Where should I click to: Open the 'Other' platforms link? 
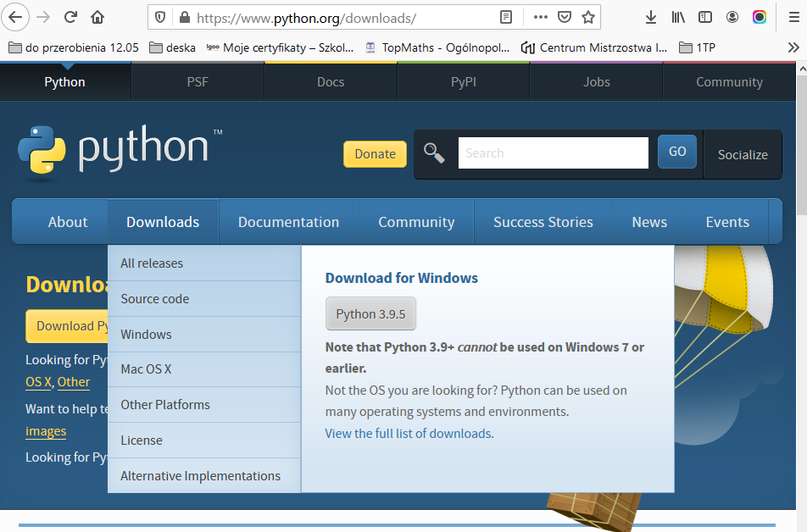pyautogui.click(x=74, y=382)
